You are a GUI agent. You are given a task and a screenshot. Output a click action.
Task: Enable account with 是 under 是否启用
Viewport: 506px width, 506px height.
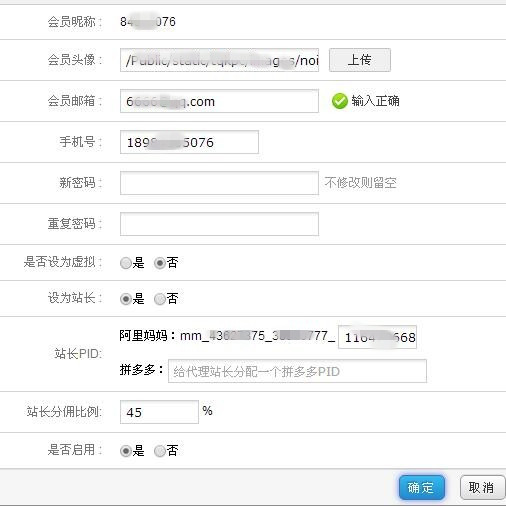coord(126,451)
